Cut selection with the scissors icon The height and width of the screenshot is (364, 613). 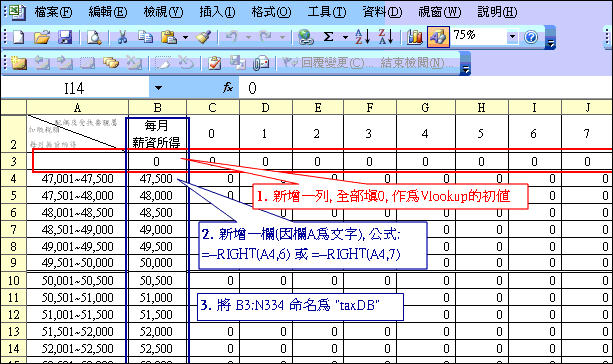(x=122, y=38)
